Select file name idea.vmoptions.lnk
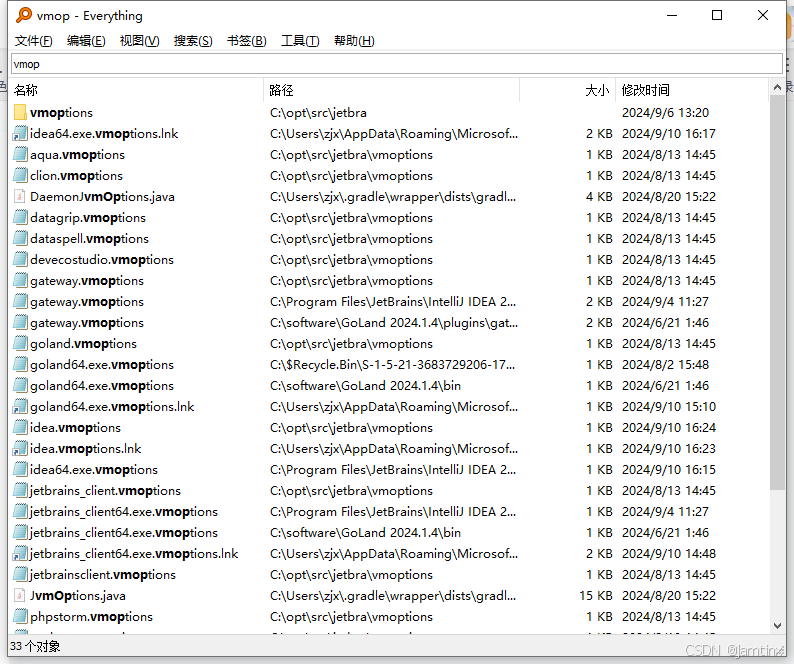Screen dimensions: 794x664 pos(86,449)
